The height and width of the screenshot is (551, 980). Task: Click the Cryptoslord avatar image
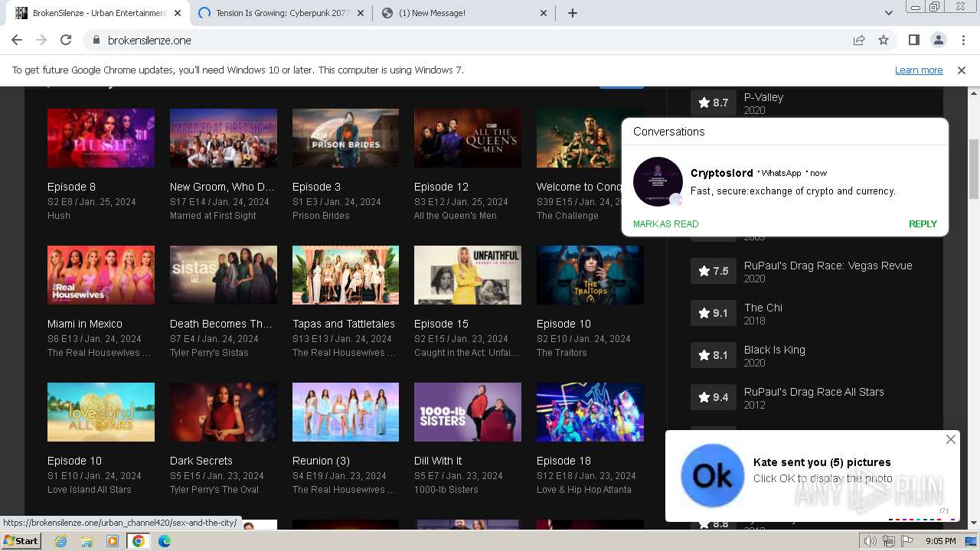(658, 181)
